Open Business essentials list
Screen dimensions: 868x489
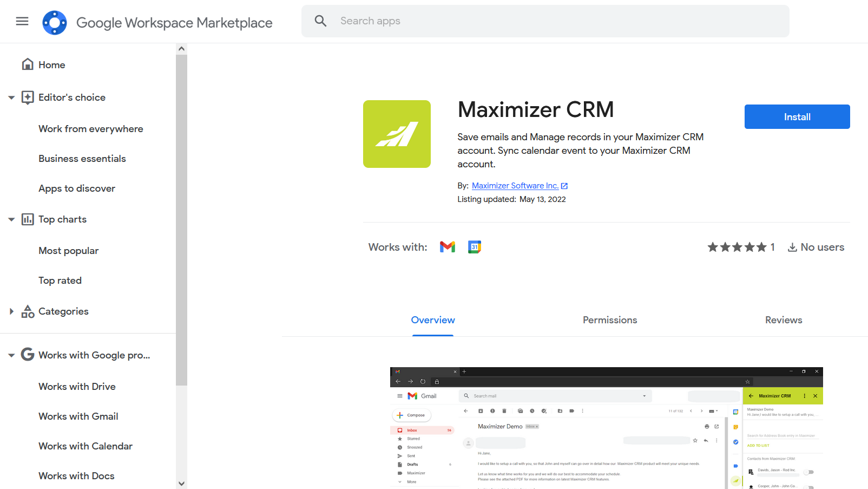click(82, 159)
